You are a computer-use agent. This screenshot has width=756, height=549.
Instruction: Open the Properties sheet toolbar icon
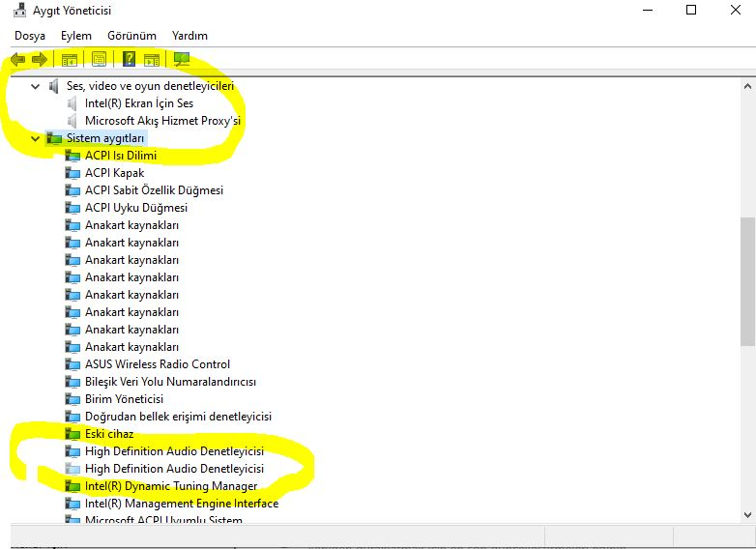click(x=99, y=60)
